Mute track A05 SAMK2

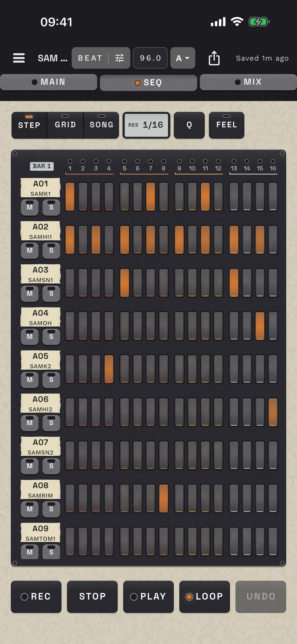coord(30,380)
